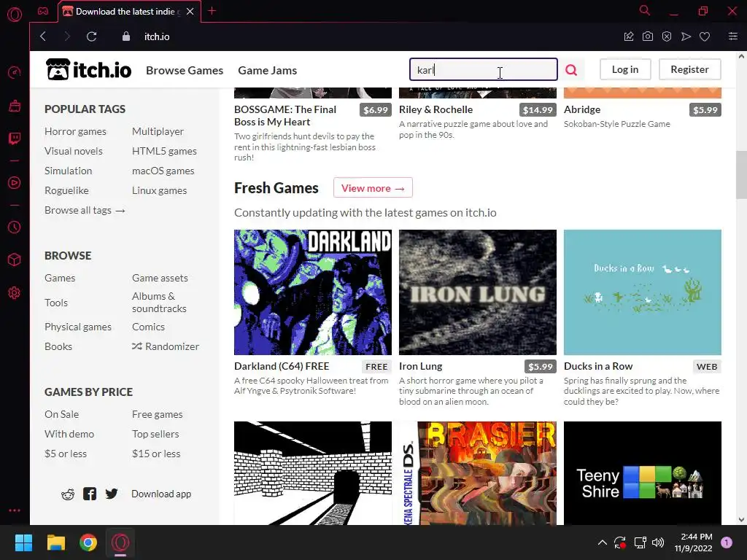
Task: Open Top sellers link
Action: coord(155,434)
